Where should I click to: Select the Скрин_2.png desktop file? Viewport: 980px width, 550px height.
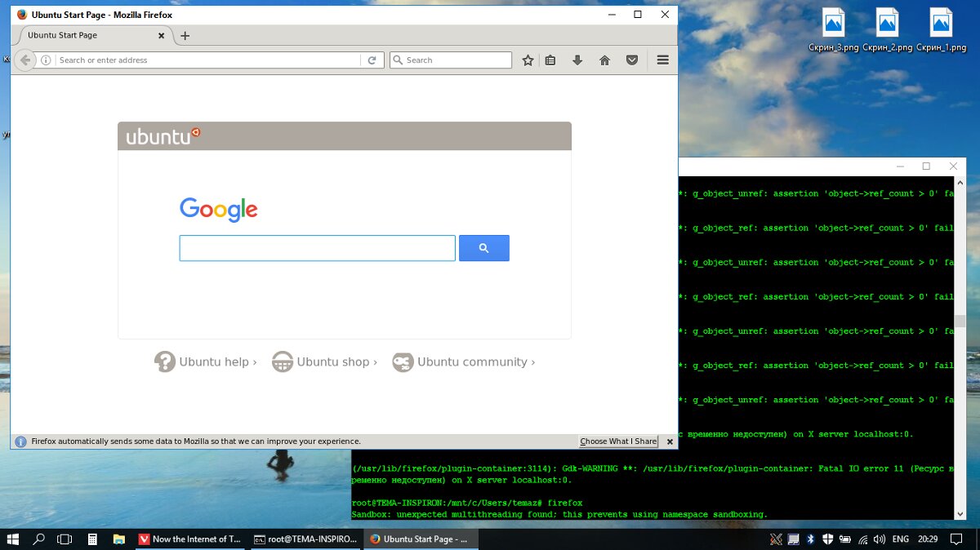click(x=888, y=30)
